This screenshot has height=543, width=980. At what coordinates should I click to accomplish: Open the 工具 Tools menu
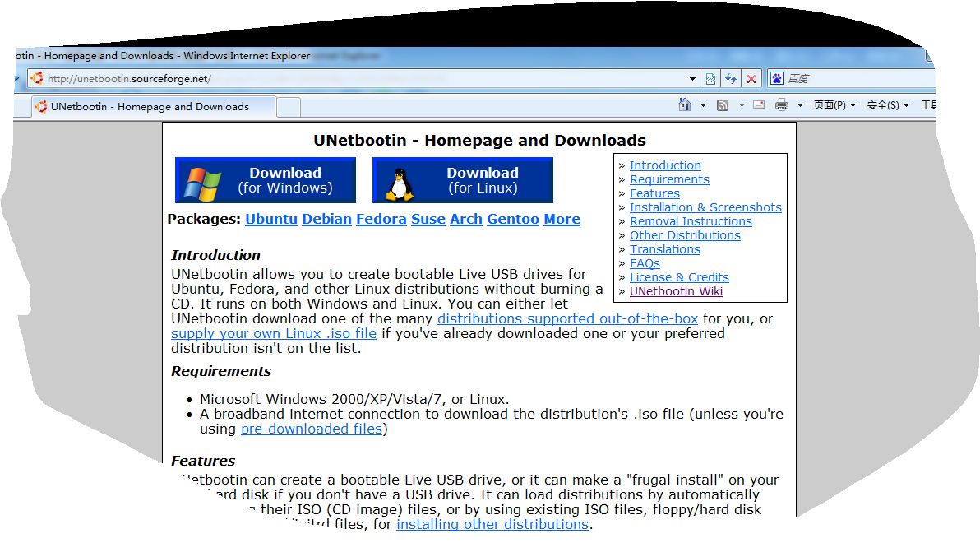[928, 105]
